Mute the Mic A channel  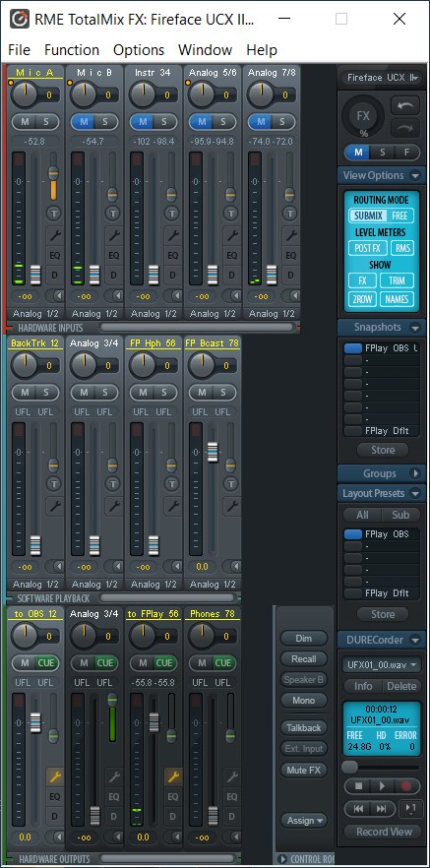25,122
